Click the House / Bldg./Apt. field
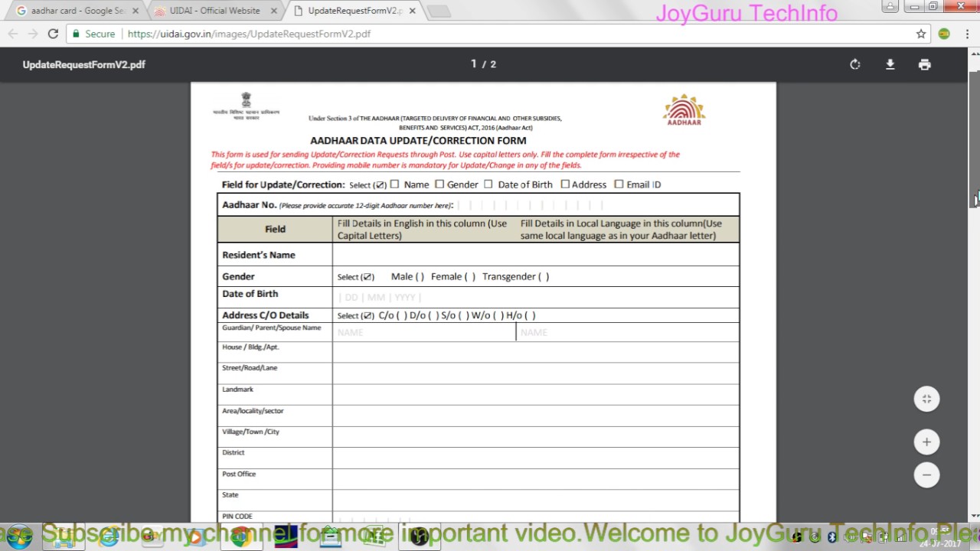Image resolution: width=980 pixels, height=551 pixels. click(536, 352)
